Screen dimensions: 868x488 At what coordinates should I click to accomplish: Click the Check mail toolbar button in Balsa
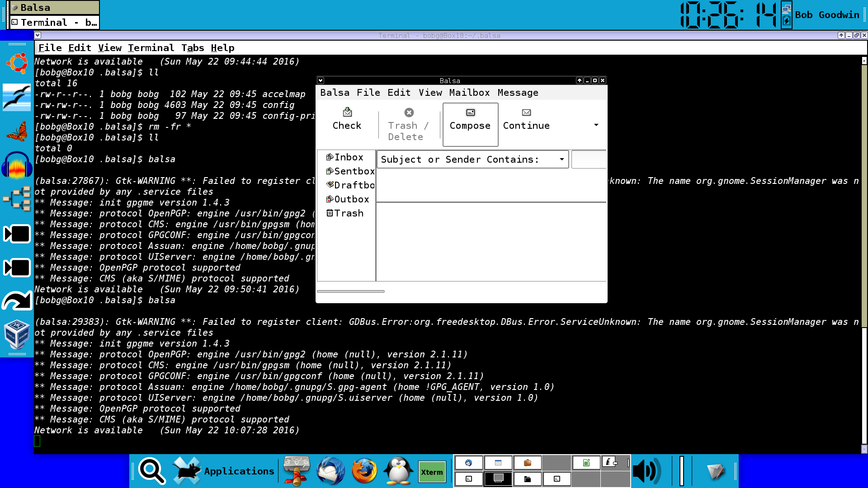click(x=347, y=120)
